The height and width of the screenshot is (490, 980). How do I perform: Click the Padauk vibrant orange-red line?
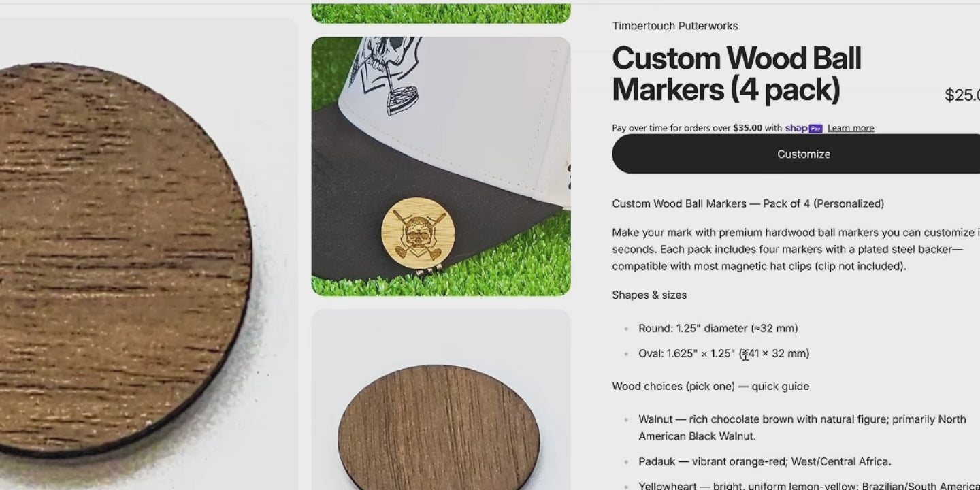(x=765, y=462)
